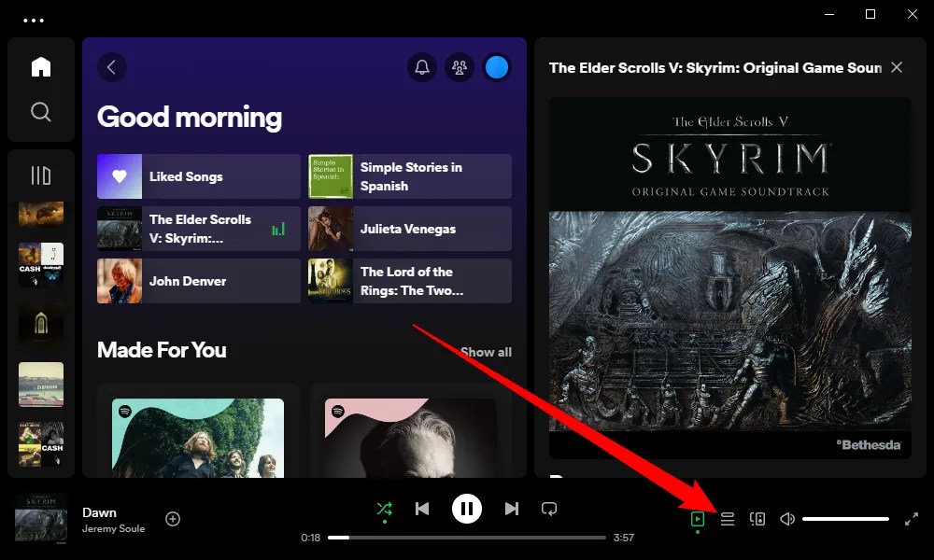Open the Friend Activity panel
The height and width of the screenshot is (560, 934).
pyautogui.click(x=459, y=67)
